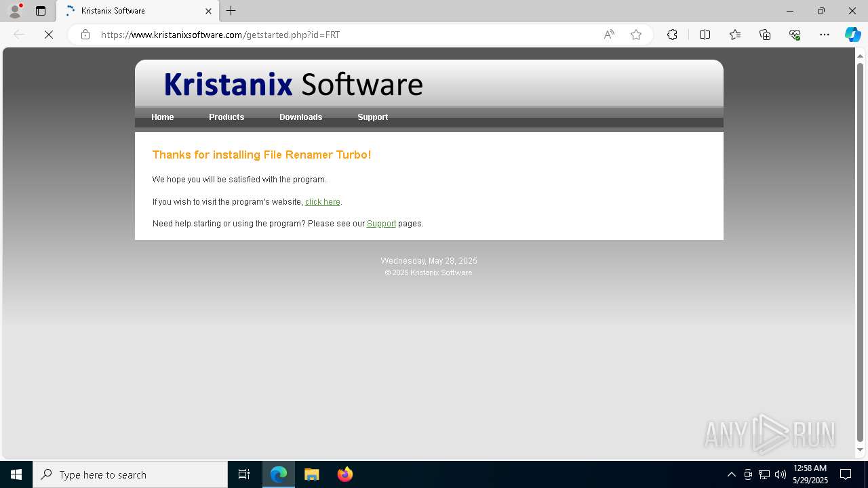Click '© 2025 Kristanix Software' footer text
Viewport: 868px width, 488px height.
point(429,272)
